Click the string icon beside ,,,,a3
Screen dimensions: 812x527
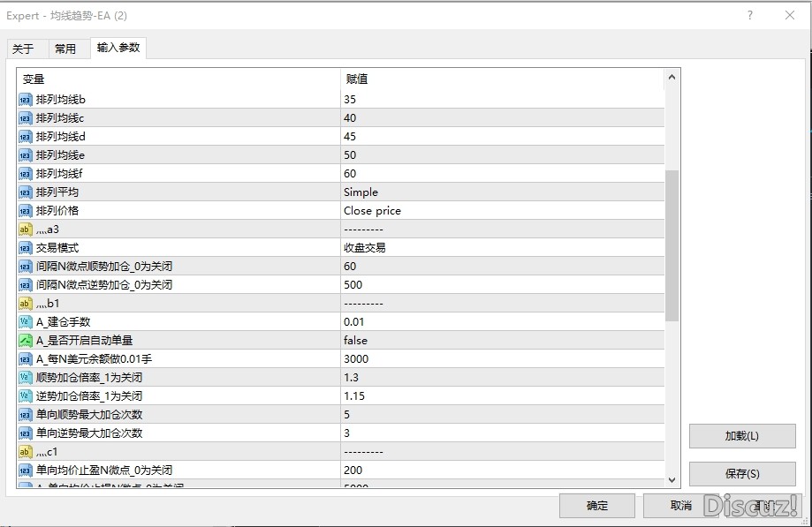26,230
